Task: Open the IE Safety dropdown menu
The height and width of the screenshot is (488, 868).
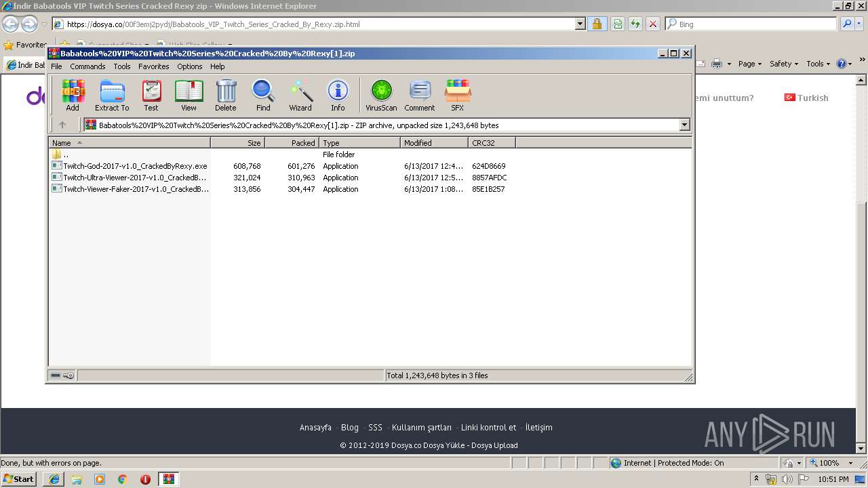Action: (785, 64)
